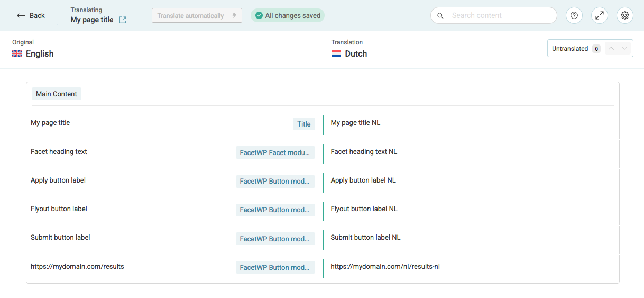Open the settings gear icon
The height and width of the screenshot is (298, 644).
[624, 15]
